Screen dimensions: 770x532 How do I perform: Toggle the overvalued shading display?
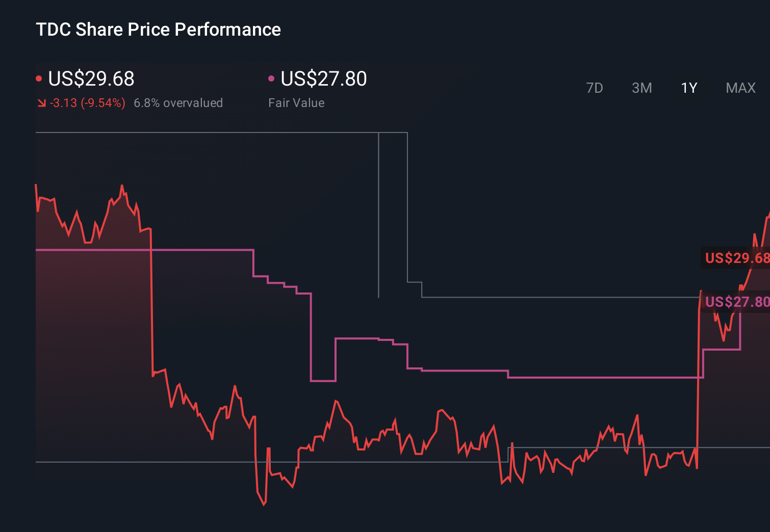pos(178,103)
